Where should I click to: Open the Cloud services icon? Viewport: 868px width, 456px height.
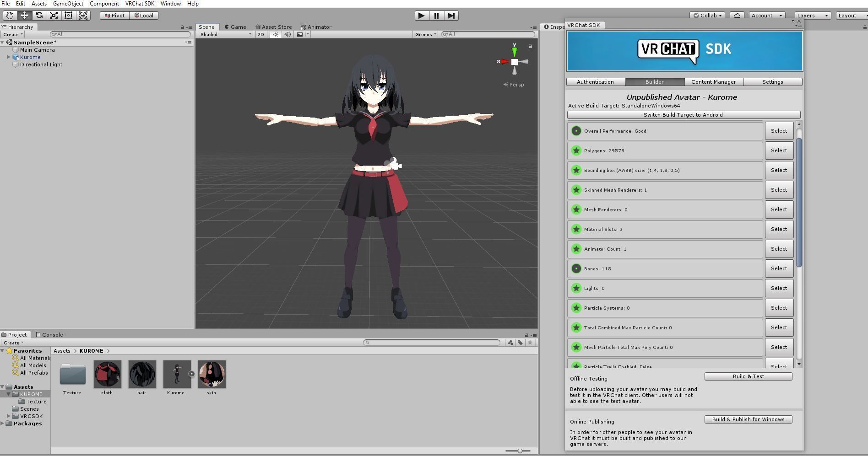pyautogui.click(x=737, y=15)
